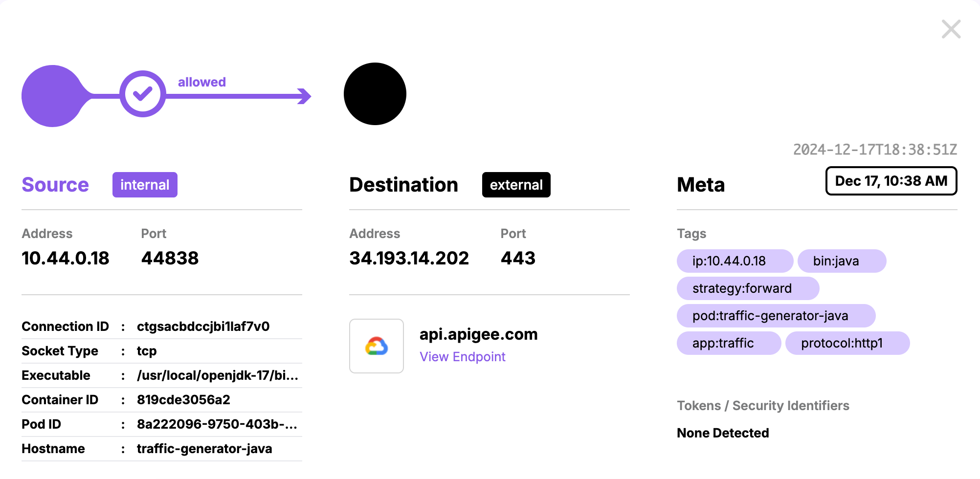
Task: Click the external destination badge
Action: pyautogui.click(x=516, y=185)
